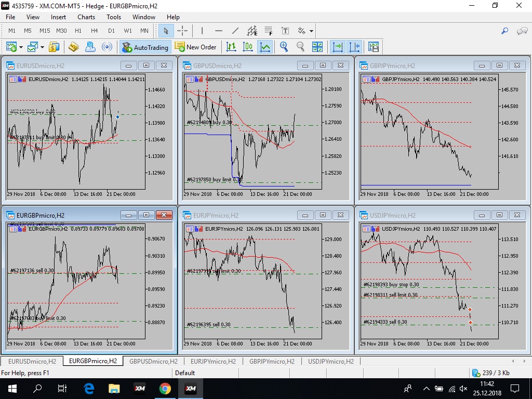The height and width of the screenshot is (399, 532).
Task: Select the MN monthly timeframe
Action: [x=144, y=31]
